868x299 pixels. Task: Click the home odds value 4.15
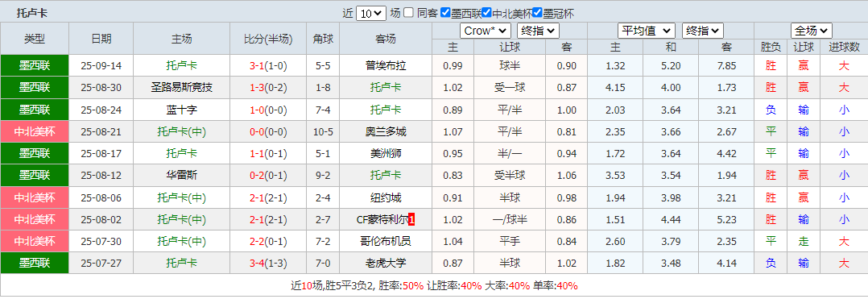615,88
